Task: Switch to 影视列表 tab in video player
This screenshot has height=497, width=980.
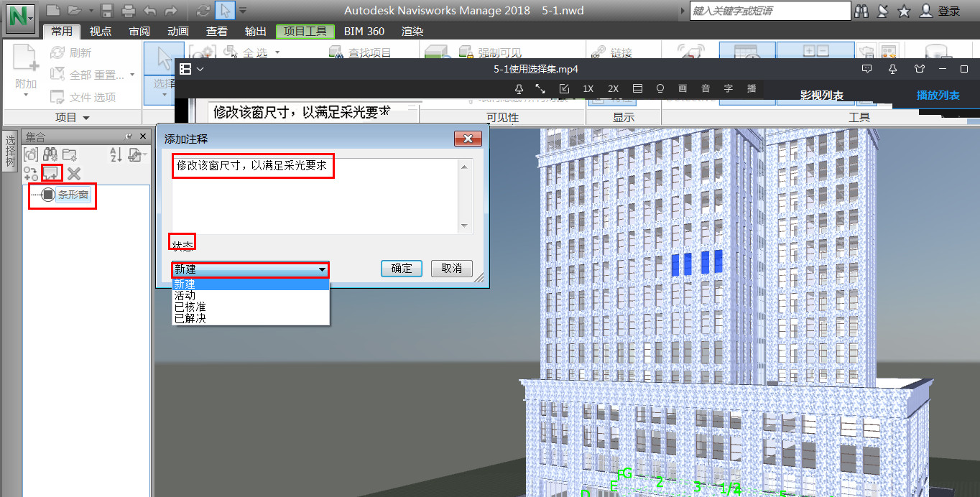Action: coord(822,95)
